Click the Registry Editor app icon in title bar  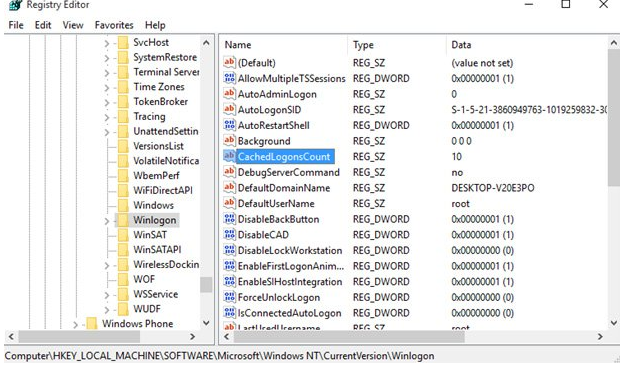point(15,5)
